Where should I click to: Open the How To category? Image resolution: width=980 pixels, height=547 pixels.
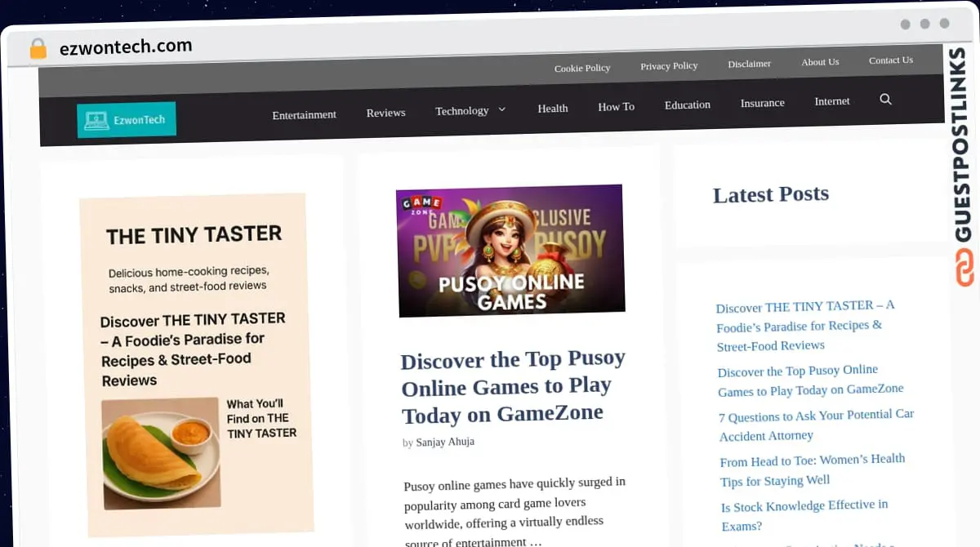(616, 106)
